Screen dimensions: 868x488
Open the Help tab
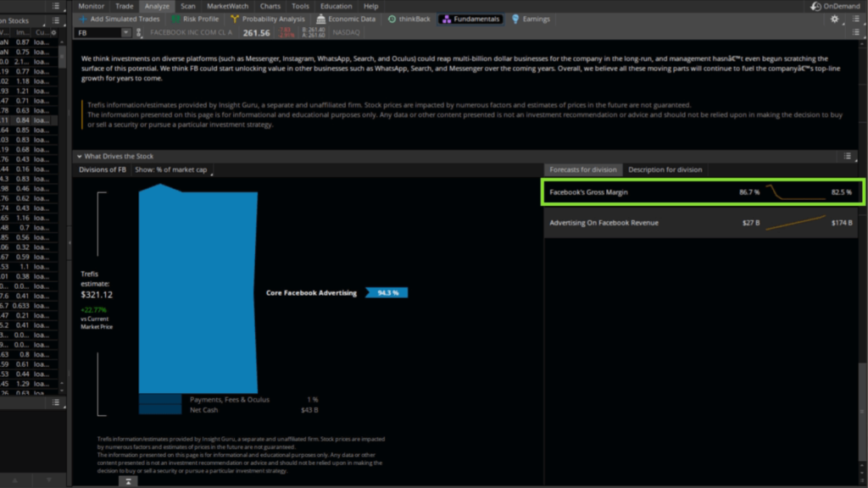(371, 6)
